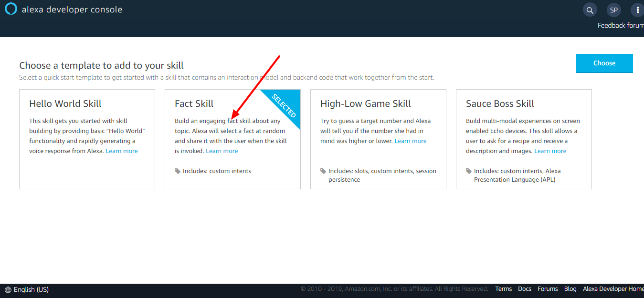Click tag icon in Fact Skill card
Image resolution: width=644 pixels, height=298 pixels.
pyautogui.click(x=178, y=171)
